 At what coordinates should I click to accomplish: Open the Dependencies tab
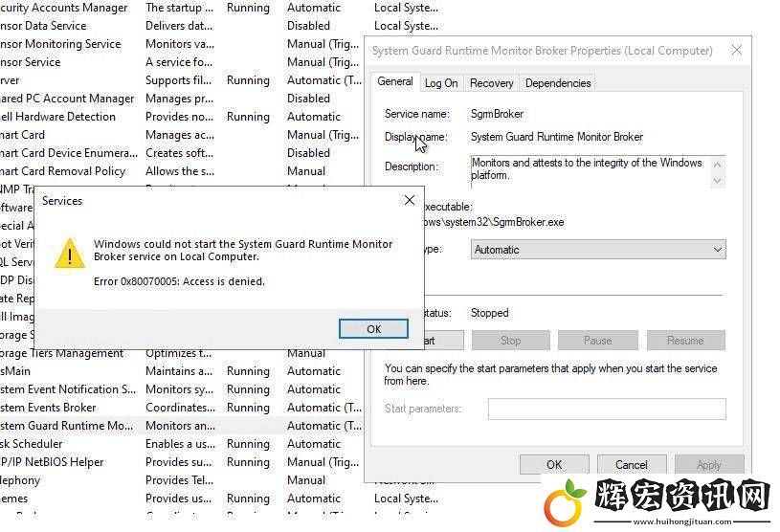tap(558, 83)
